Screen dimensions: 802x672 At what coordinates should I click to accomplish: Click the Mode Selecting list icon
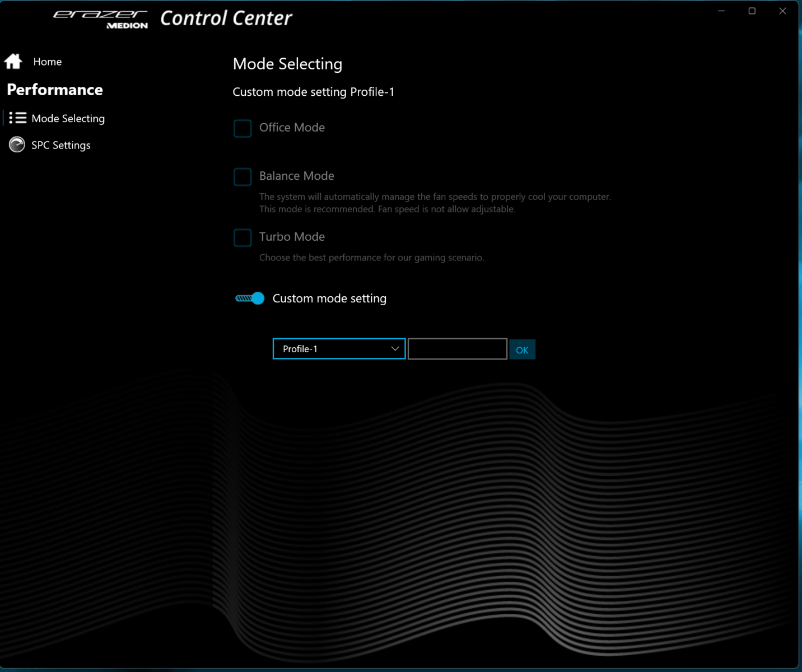(17, 118)
